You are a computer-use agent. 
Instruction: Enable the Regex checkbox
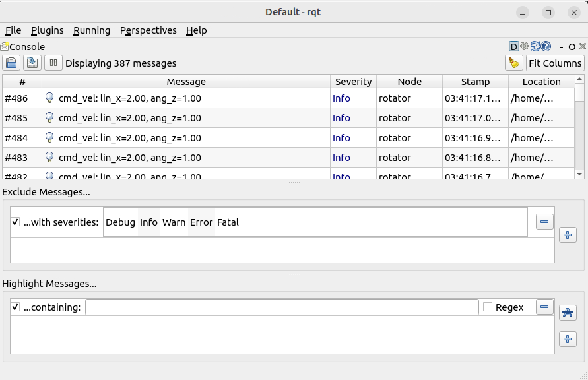tap(488, 307)
